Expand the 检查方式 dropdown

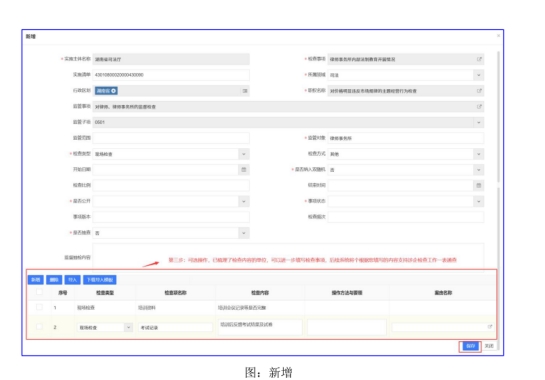click(479, 154)
